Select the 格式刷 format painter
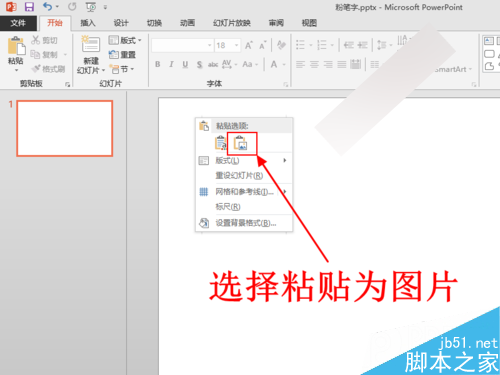500x375 pixels. click(49, 69)
